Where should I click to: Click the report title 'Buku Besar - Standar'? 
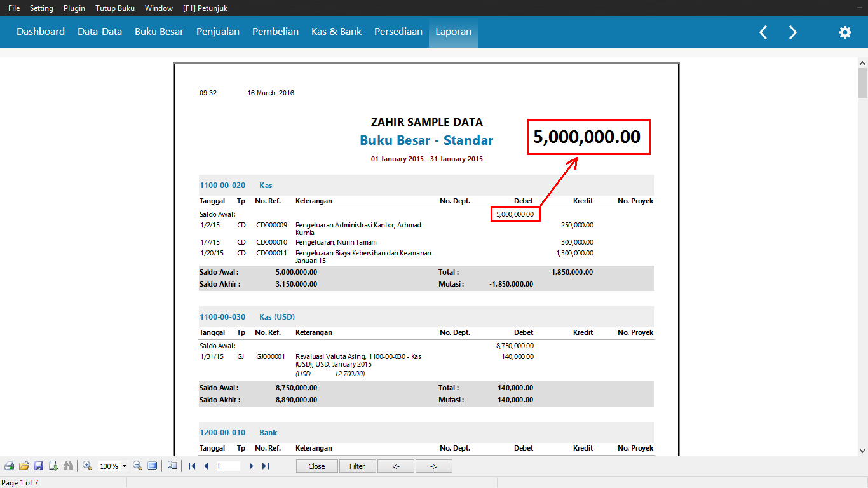(x=426, y=140)
